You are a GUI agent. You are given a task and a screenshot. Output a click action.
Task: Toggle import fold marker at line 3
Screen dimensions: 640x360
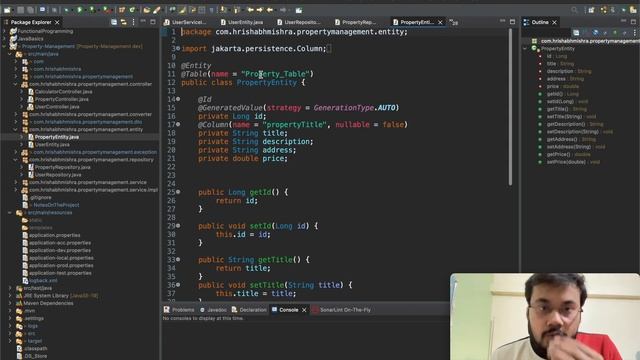click(178, 49)
